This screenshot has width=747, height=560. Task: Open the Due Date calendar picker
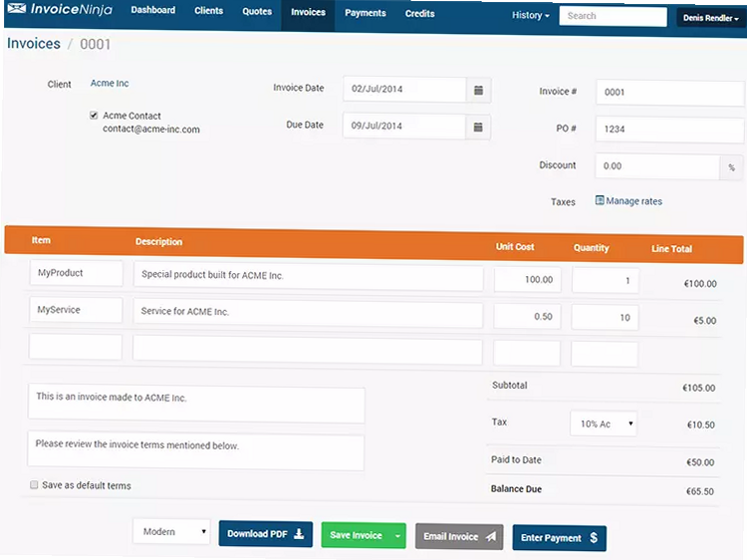pos(478,127)
